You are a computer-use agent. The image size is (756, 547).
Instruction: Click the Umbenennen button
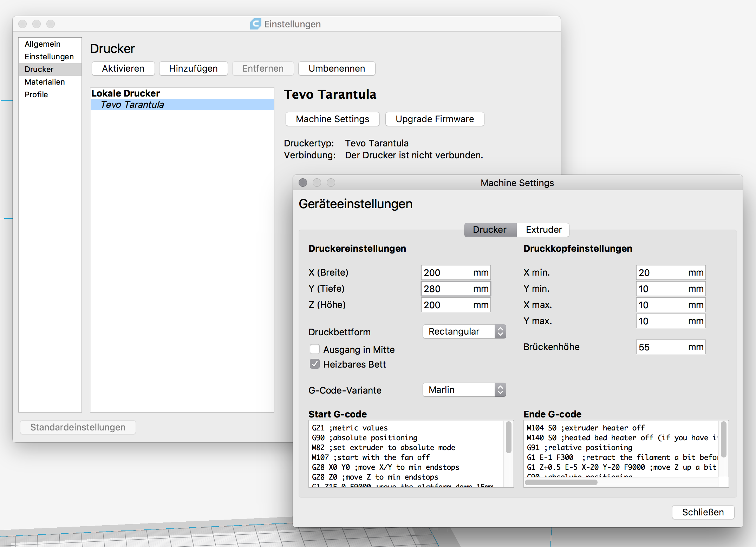(x=337, y=68)
